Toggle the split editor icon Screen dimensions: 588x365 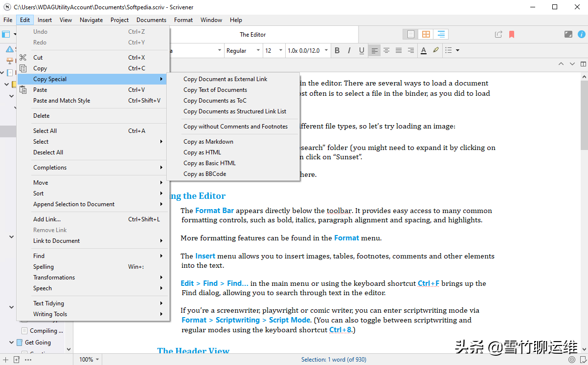point(583,64)
